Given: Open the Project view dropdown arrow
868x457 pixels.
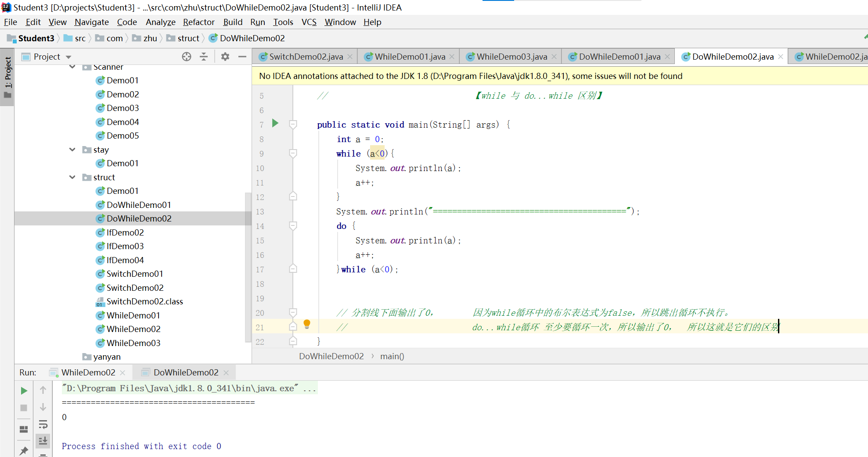Looking at the screenshot, I should click(x=68, y=57).
